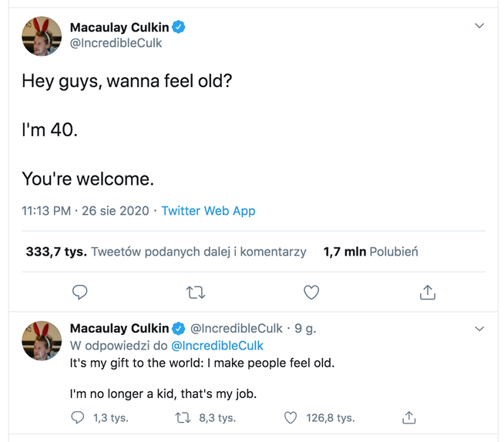Open Twitter Web App source link

click(208, 211)
